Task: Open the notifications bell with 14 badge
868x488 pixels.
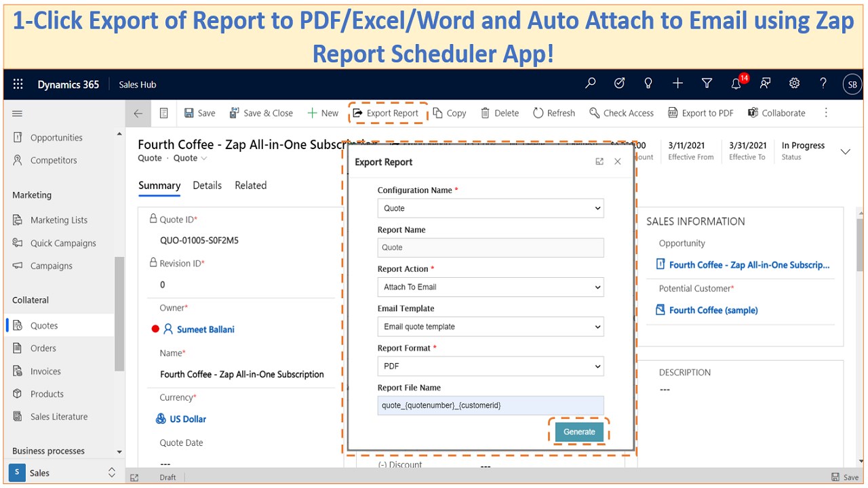Action: click(x=737, y=83)
